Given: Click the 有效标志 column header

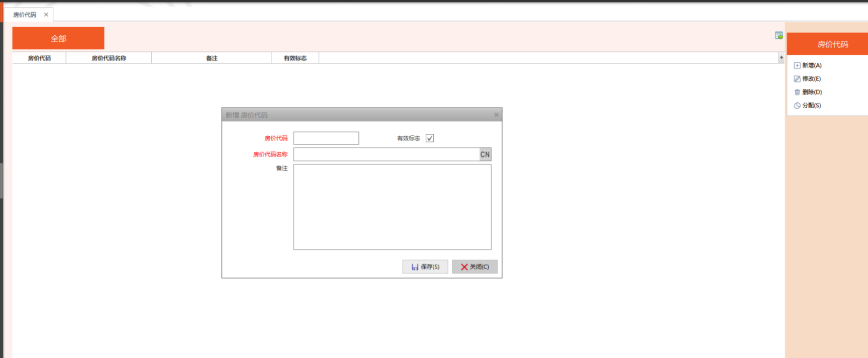Looking at the screenshot, I should click(295, 58).
